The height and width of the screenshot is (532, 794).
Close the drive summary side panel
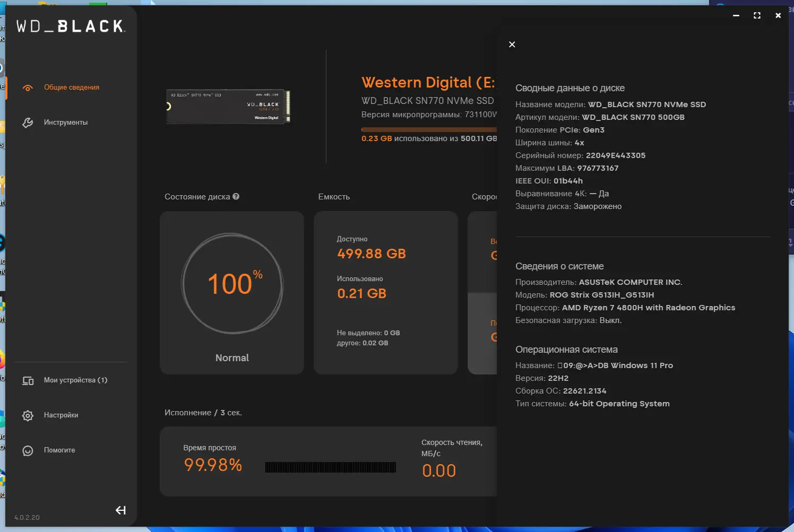[512, 45]
